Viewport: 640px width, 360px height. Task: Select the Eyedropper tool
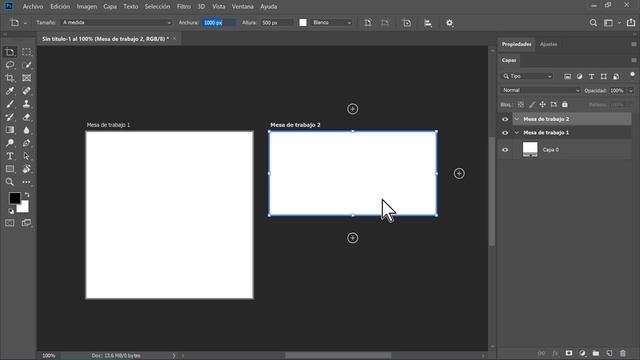10,91
